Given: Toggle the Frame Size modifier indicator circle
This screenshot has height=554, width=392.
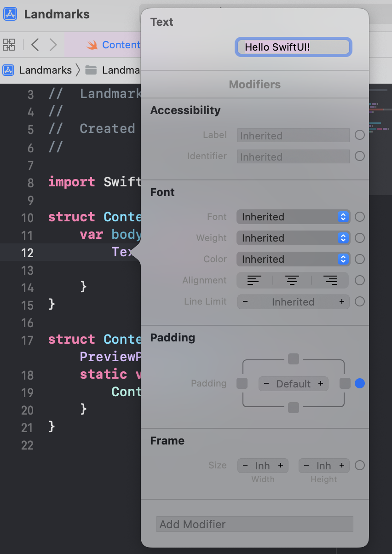Looking at the screenshot, I should (x=360, y=465).
